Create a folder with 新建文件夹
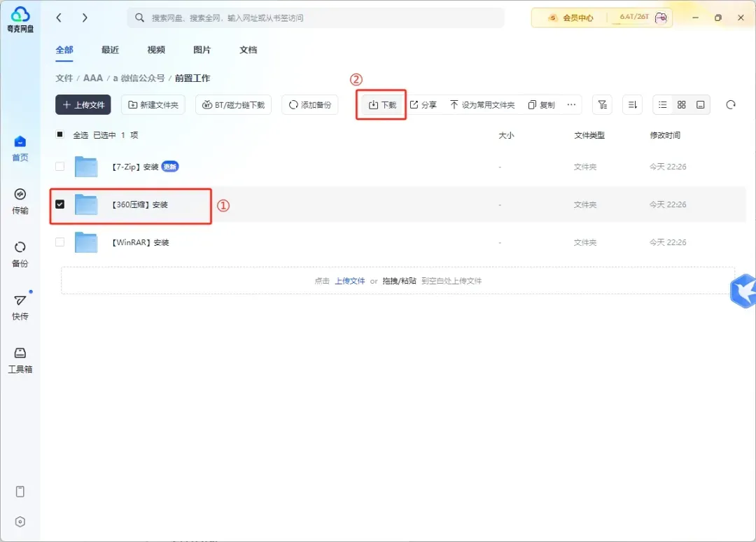756x542 pixels. (153, 104)
